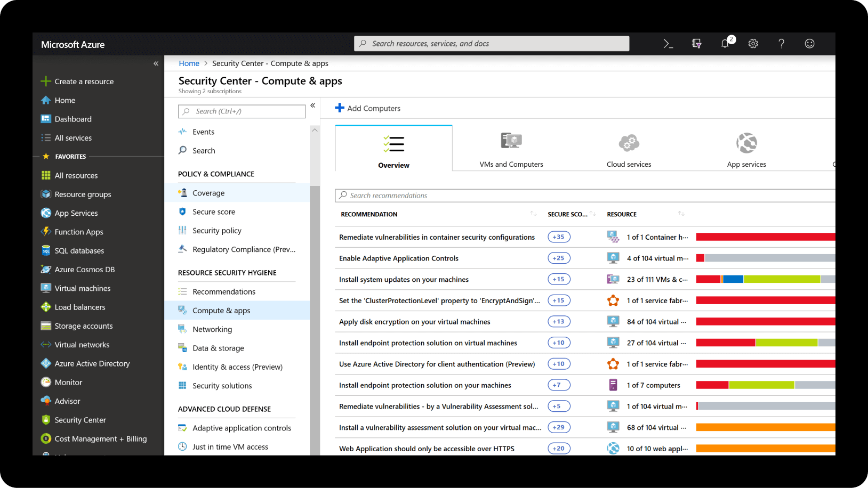
Task: Navigate Home via the breadcrumb link
Action: point(189,63)
